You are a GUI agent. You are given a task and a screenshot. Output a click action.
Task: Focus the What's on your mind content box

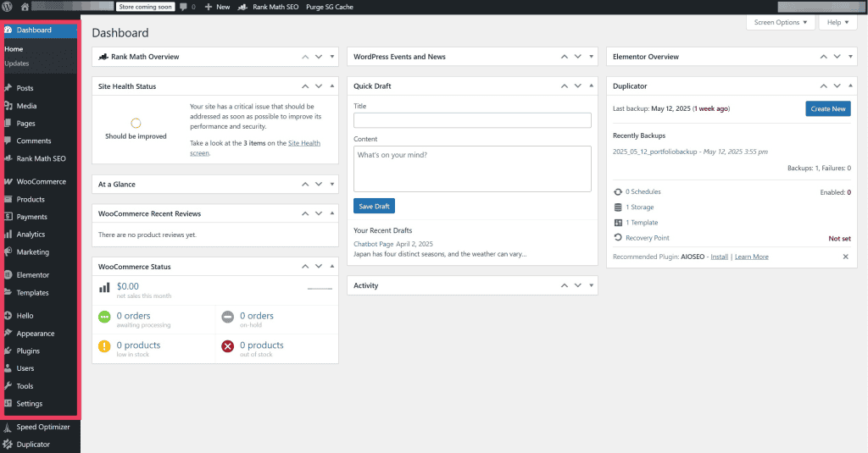pyautogui.click(x=472, y=168)
